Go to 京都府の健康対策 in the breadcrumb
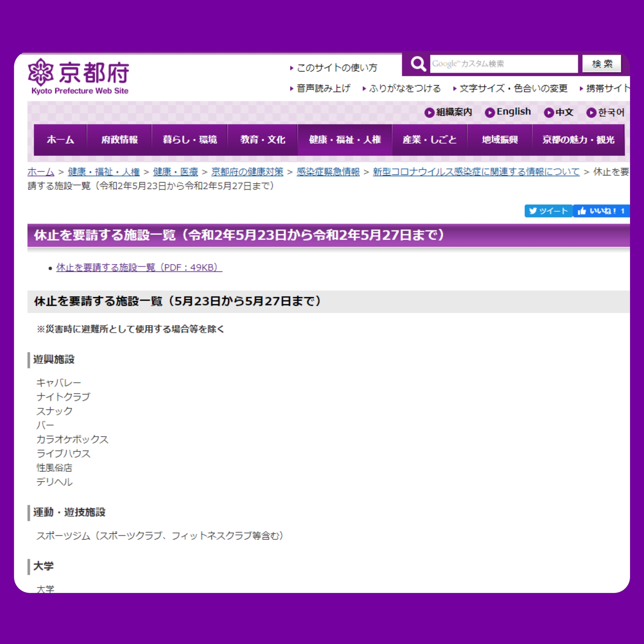The image size is (644, 644). pyautogui.click(x=247, y=172)
